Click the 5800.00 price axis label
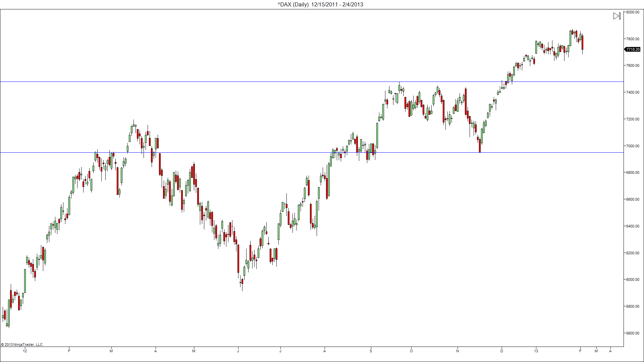Viewport: 644px width, 362px height. click(633, 306)
